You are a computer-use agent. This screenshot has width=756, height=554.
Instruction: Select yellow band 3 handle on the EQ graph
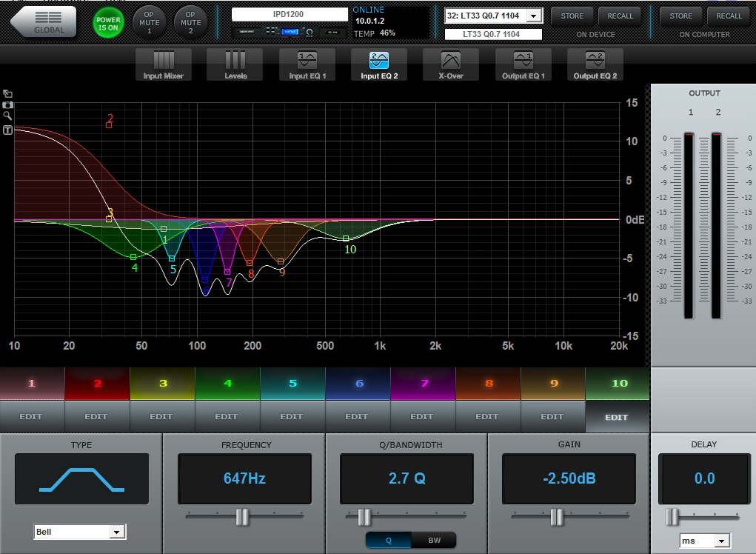coord(109,219)
